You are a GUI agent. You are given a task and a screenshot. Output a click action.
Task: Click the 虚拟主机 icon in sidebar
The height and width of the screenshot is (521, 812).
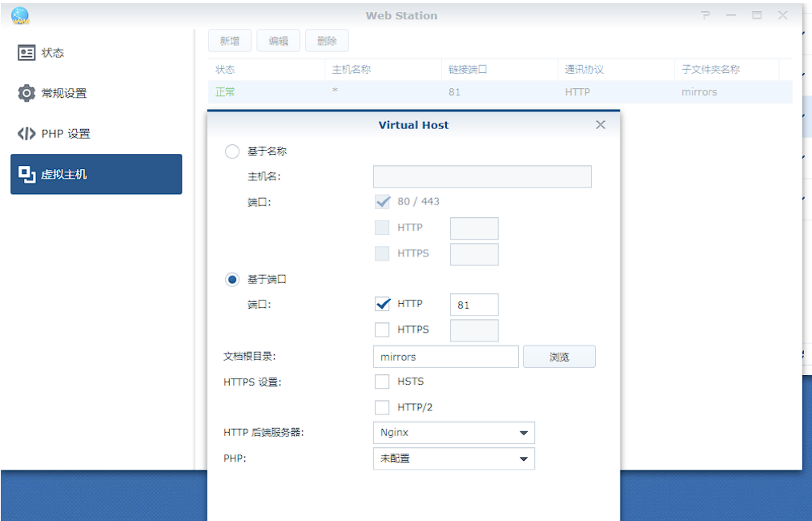click(26, 174)
